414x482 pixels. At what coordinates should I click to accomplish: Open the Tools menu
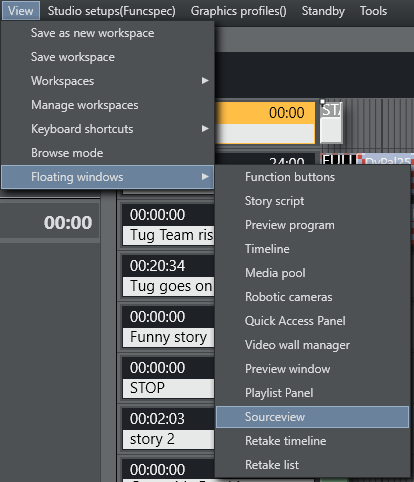[373, 11]
